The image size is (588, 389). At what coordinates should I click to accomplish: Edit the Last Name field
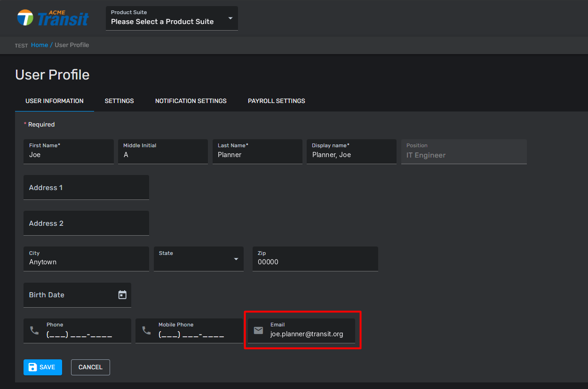point(257,151)
